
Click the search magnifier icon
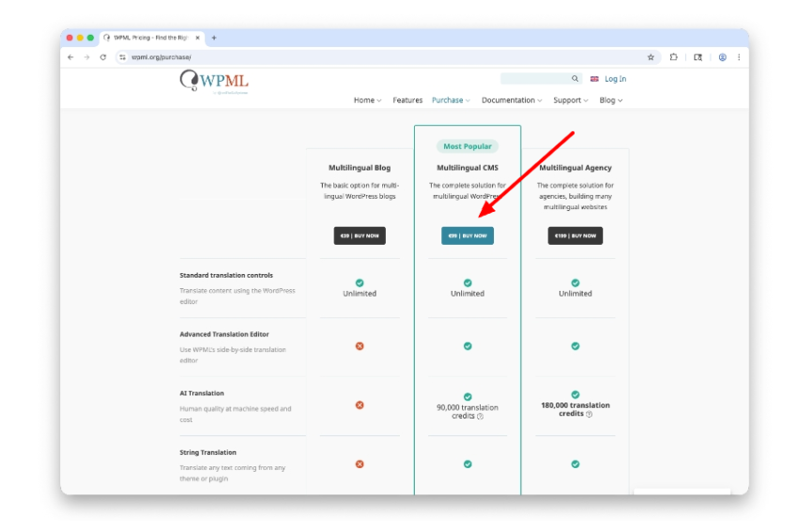click(x=575, y=79)
